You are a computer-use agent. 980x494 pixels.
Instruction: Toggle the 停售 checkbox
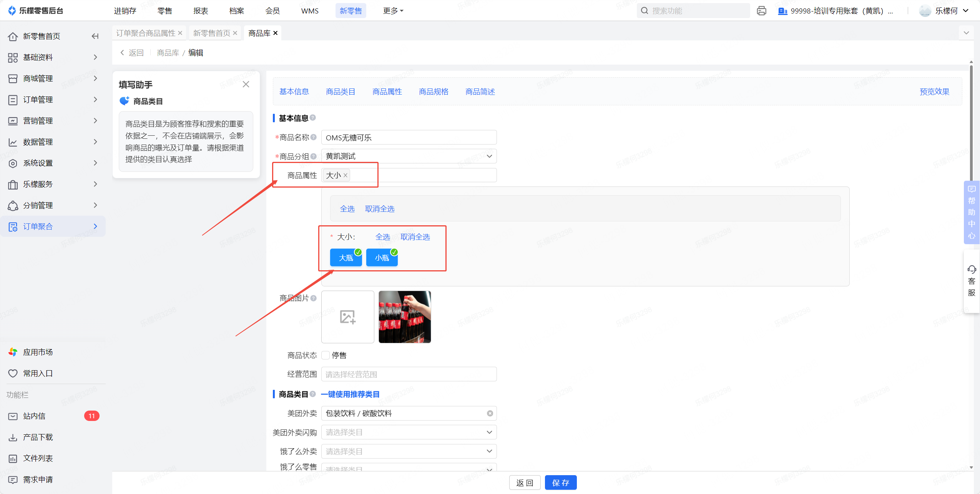[x=326, y=355]
